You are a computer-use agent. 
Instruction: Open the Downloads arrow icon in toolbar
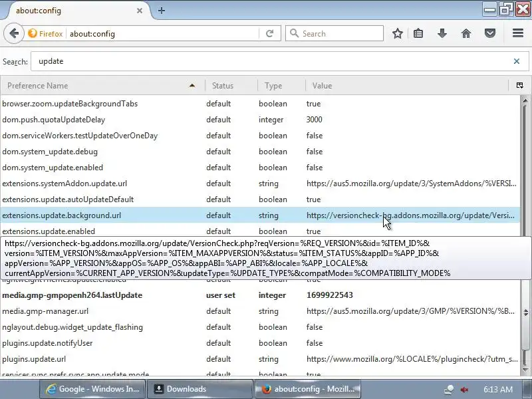[442, 34]
